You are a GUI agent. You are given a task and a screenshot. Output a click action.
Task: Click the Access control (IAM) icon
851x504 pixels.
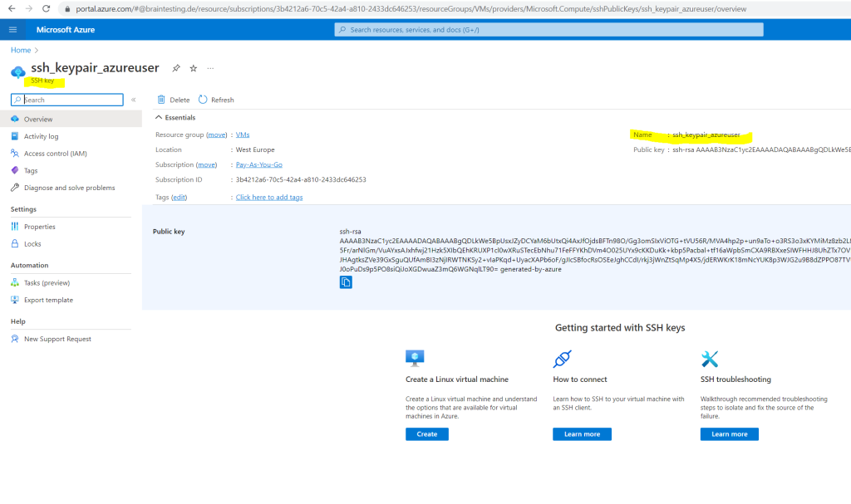(x=15, y=154)
